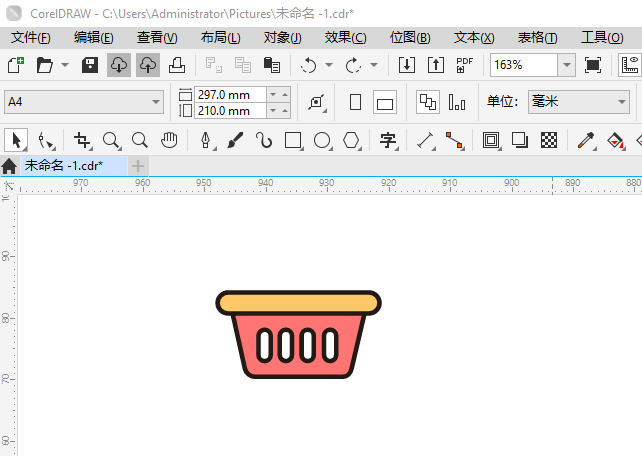Open the 编辑(E) menu
This screenshot has height=456, width=642.
coord(93,38)
